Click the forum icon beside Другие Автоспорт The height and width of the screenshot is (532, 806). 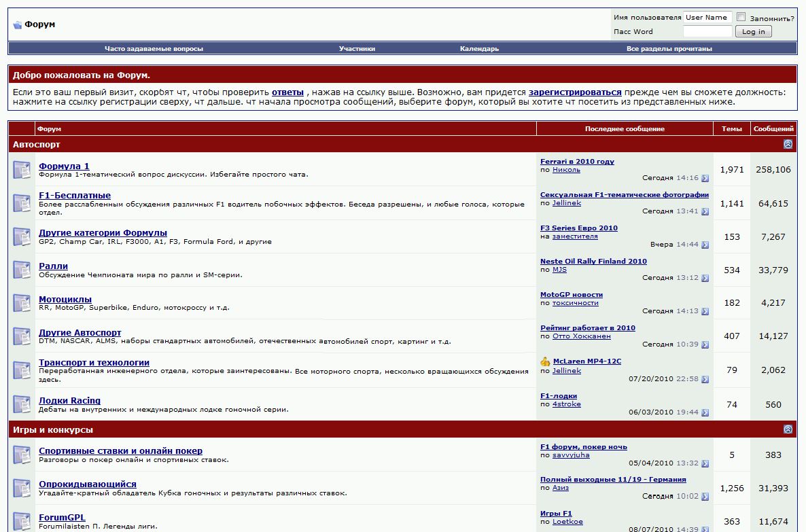point(22,337)
